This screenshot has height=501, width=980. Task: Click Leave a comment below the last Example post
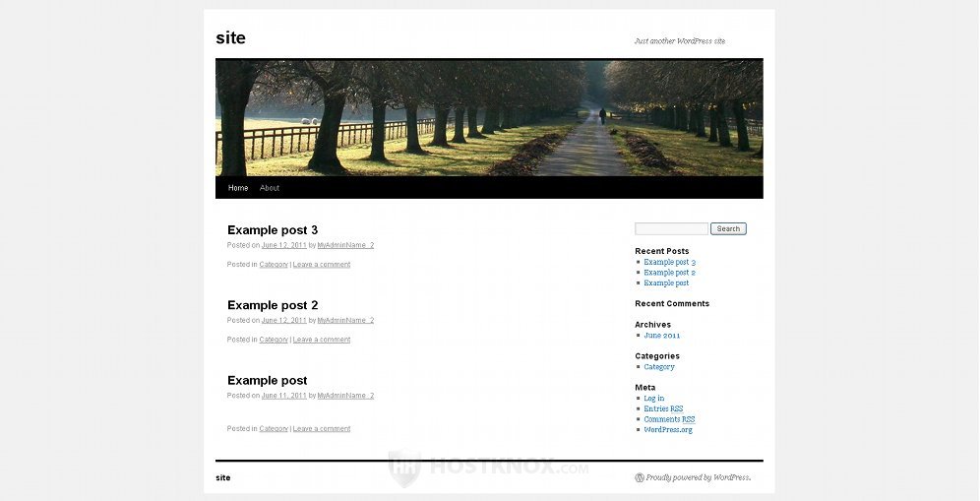pos(322,428)
